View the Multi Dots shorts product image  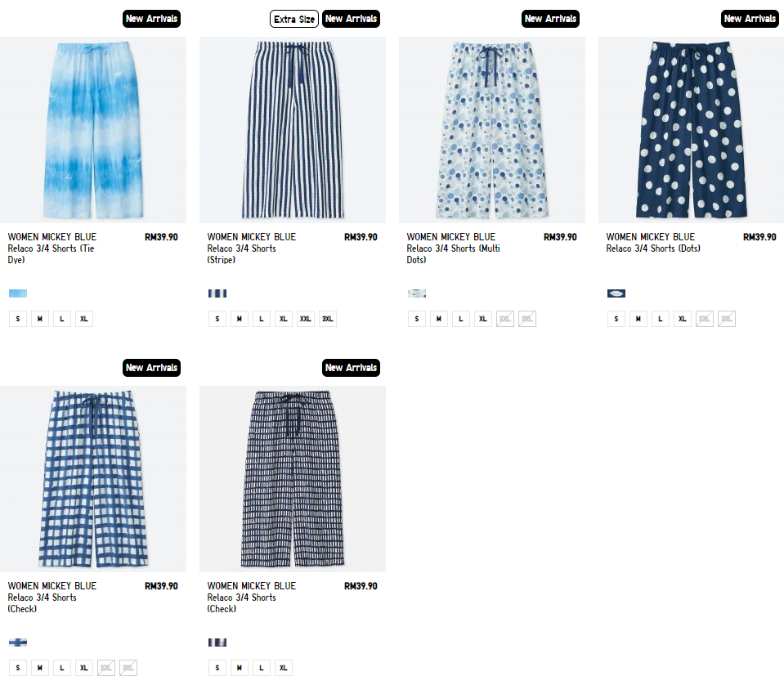[x=492, y=130]
